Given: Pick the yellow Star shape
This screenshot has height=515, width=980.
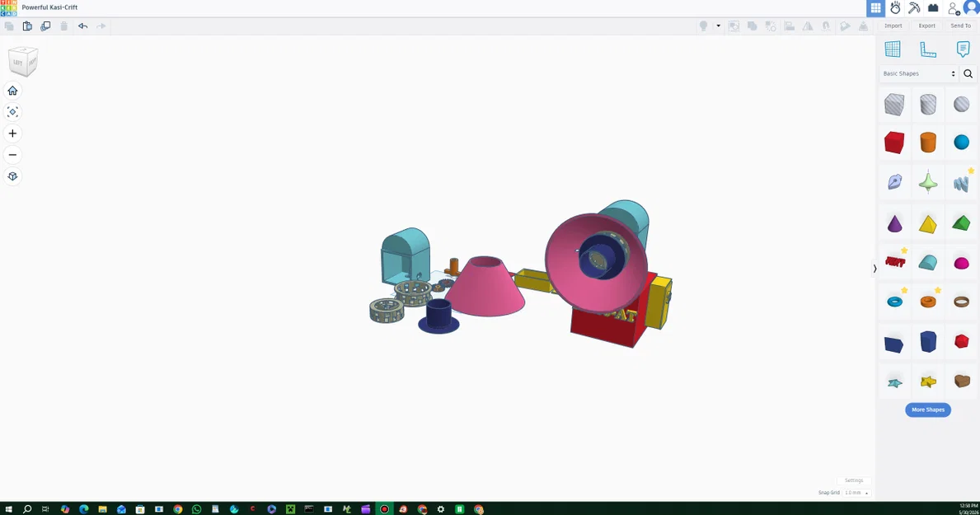Looking at the screenshot, I should point(928,382).
